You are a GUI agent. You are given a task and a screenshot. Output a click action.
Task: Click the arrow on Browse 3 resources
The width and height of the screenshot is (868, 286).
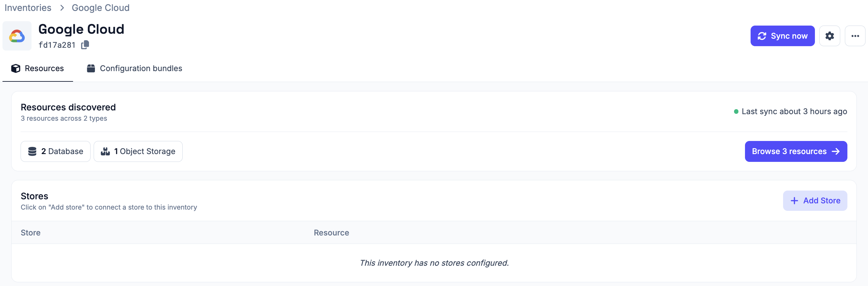click(836, 151)
